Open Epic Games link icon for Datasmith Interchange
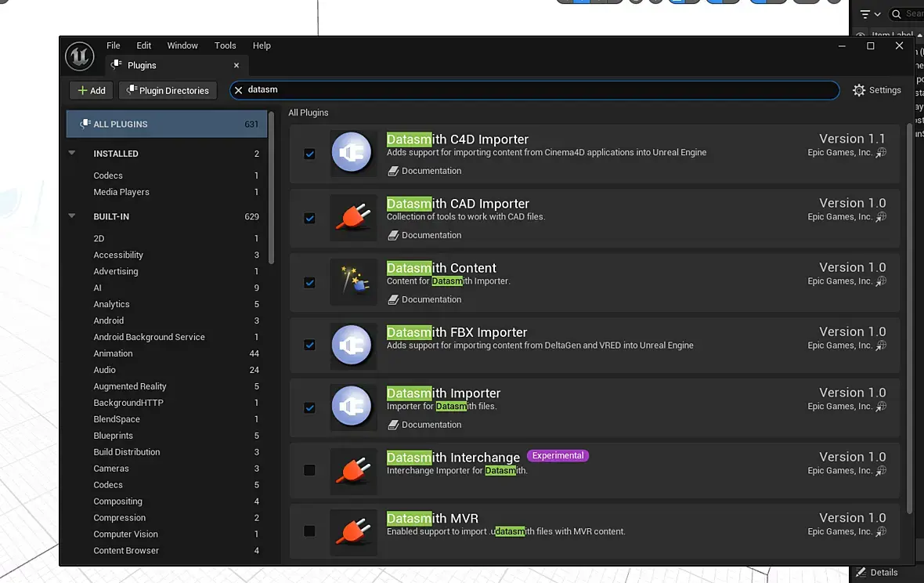 (881, 470)
